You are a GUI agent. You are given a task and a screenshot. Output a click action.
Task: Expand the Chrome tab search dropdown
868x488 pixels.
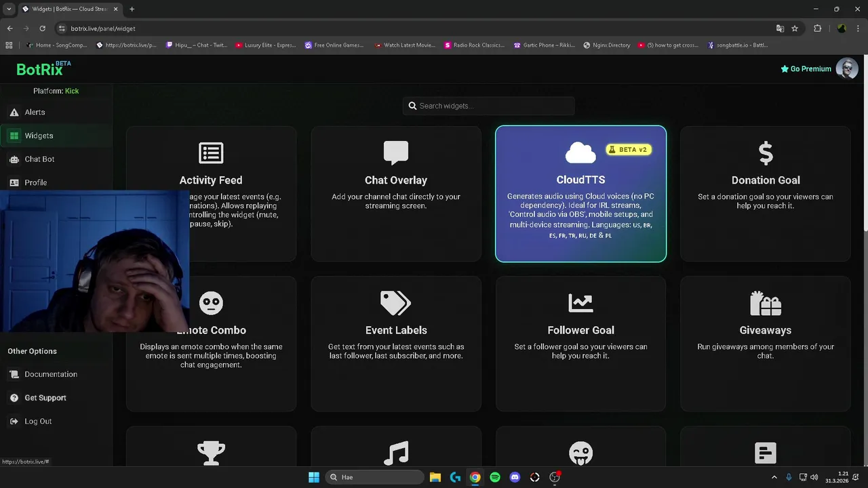(8, 9)
